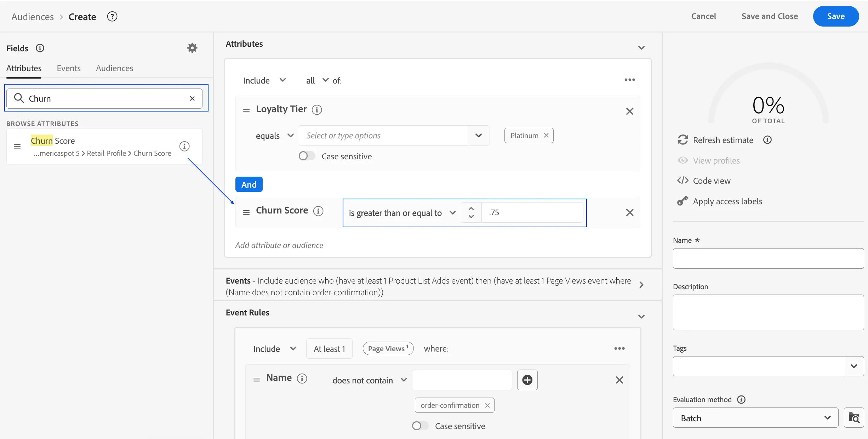Open Code view
Viewport: 868px width, 439px height.
point(712,181)
